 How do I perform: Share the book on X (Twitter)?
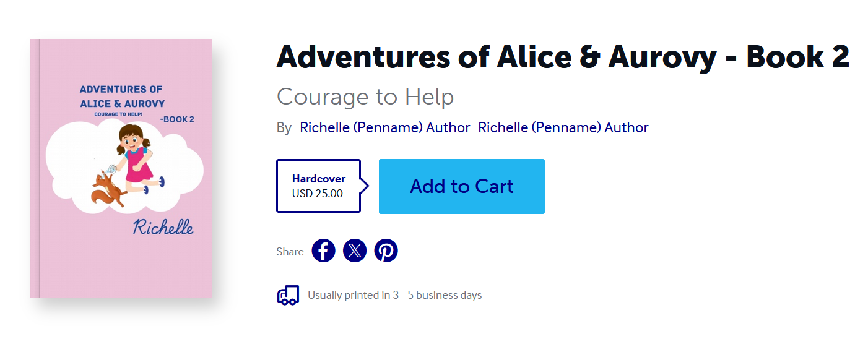(x=355, y=251)
